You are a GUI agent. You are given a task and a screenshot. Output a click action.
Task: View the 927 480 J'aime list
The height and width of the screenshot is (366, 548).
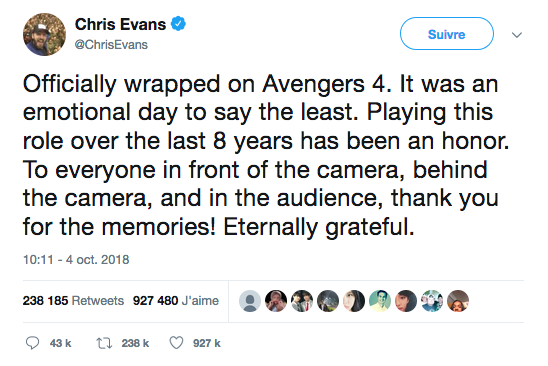[176, 301]
